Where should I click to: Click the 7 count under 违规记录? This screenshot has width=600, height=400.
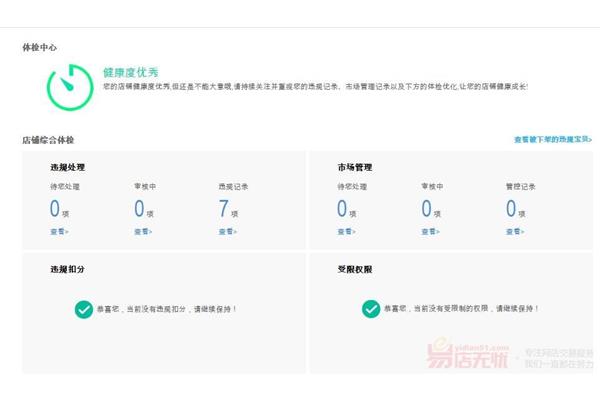tap(224, 209)
